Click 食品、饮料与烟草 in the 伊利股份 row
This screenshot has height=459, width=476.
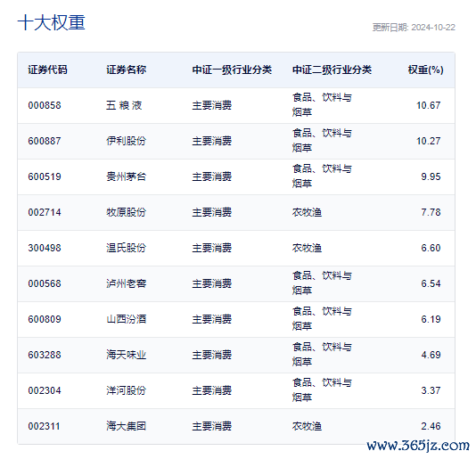pos(322,141)
